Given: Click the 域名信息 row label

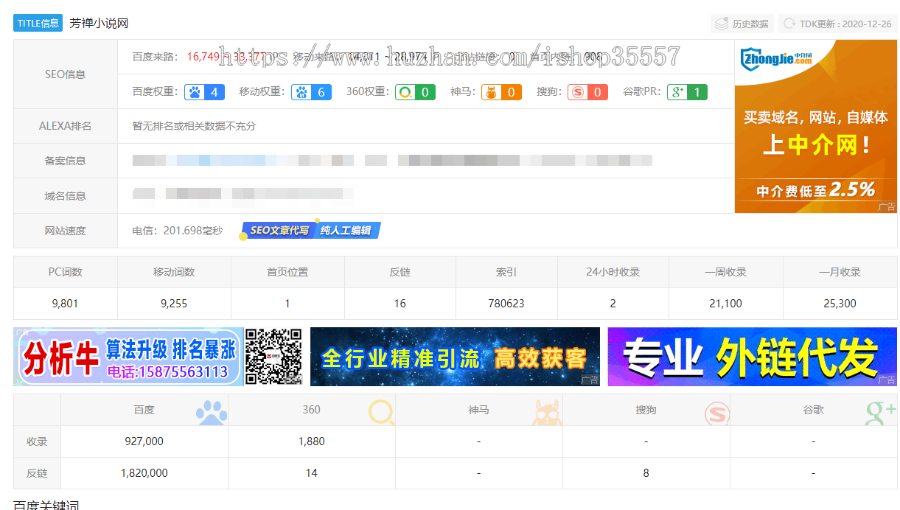Looking at the screenshot, I should tap(65, 196).
